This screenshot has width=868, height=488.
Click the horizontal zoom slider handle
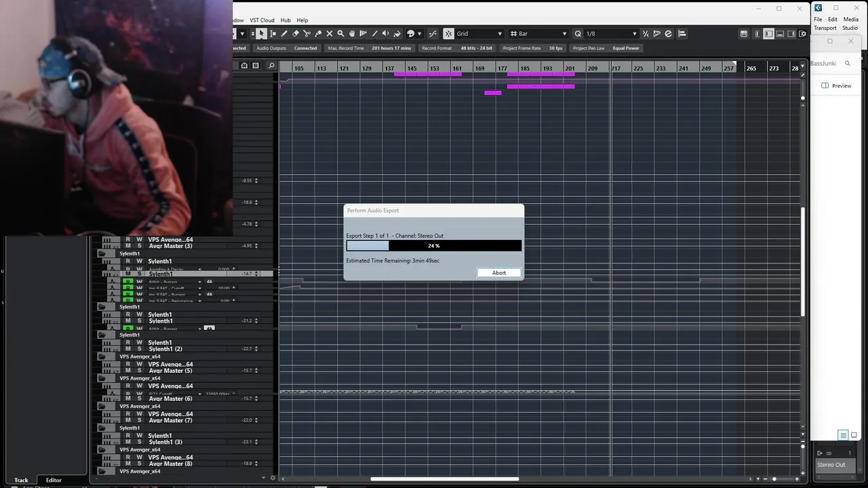pos(774,479)
